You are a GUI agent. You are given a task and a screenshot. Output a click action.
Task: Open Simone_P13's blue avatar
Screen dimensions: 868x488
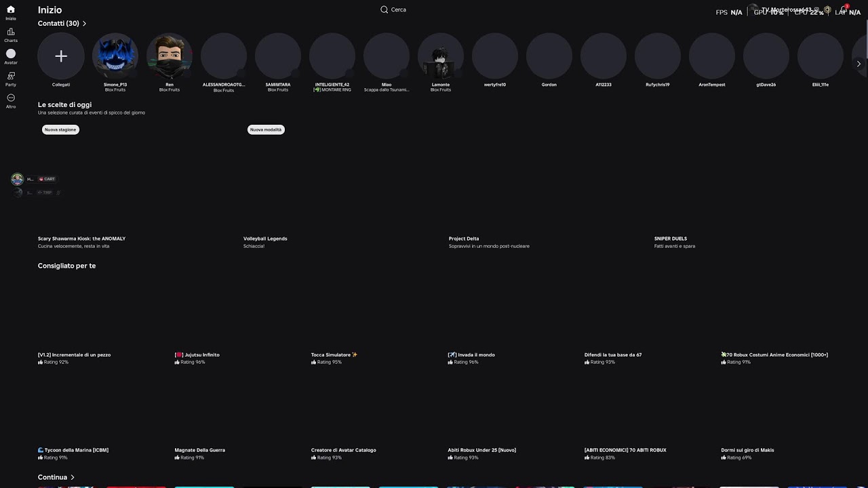pos(115,56)
